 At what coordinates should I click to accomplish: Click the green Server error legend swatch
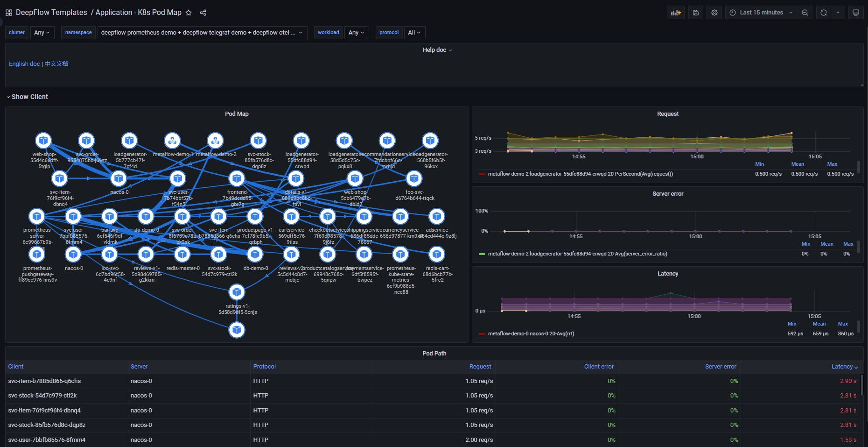[482, 254]
